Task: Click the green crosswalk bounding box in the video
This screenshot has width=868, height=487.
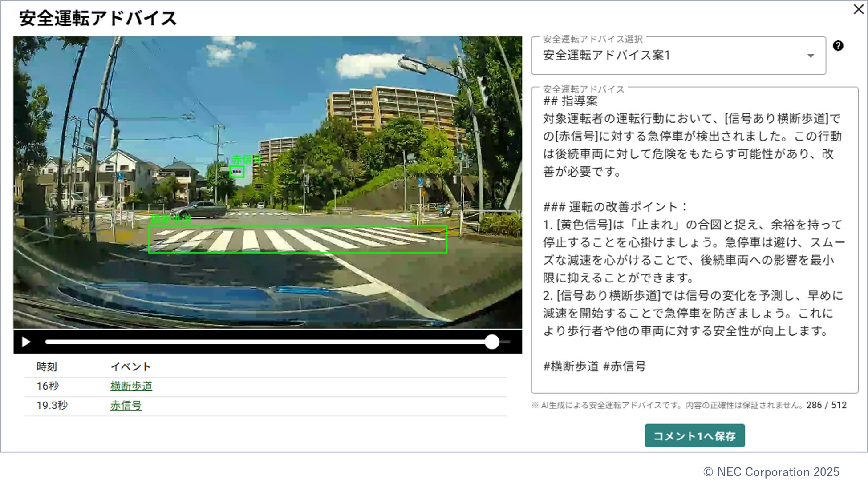Action: 297,239
